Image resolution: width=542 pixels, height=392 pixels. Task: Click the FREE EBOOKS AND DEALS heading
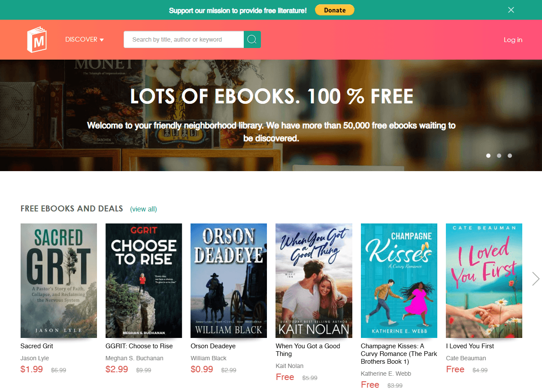tap(72, 209)
